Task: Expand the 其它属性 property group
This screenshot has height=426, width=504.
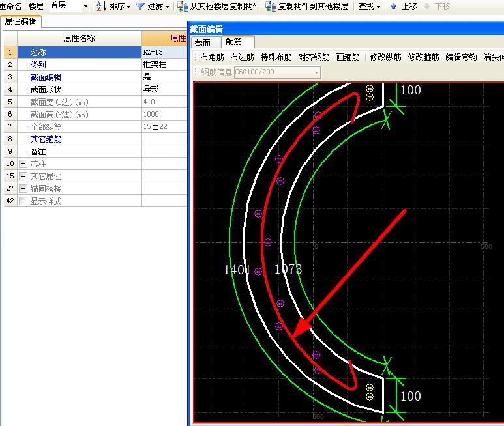Action: (23, 176)
